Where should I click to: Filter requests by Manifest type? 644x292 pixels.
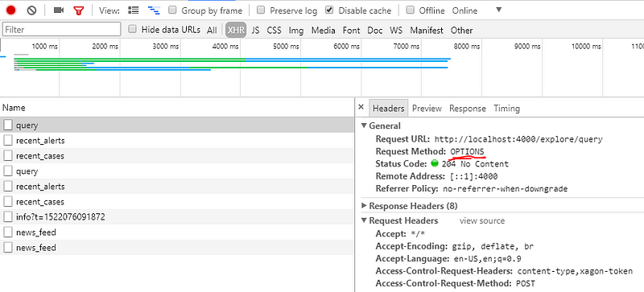[x=427, y=30]
